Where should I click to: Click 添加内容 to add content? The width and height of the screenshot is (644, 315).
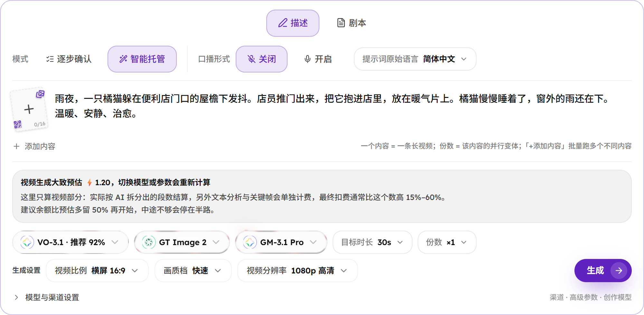[x=34, y=146]
